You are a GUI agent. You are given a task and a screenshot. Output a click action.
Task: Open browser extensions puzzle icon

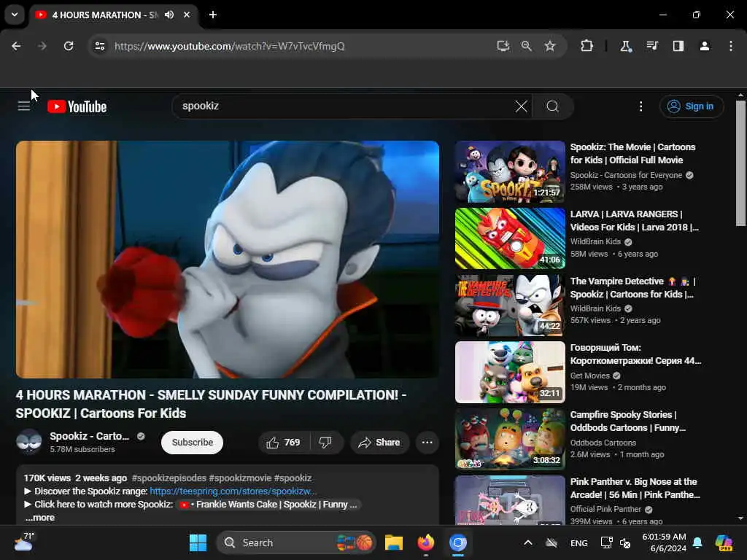(587, 46)
